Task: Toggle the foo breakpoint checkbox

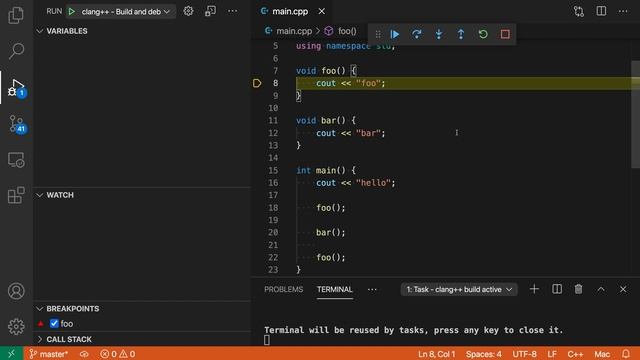Action: point(54,324)
